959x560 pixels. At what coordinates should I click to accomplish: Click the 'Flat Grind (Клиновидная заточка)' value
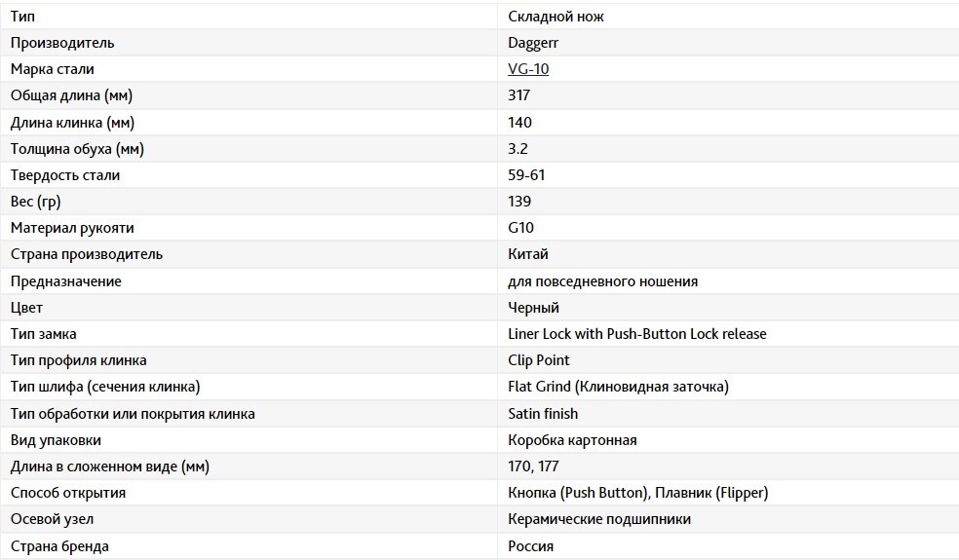coord(618,387)
